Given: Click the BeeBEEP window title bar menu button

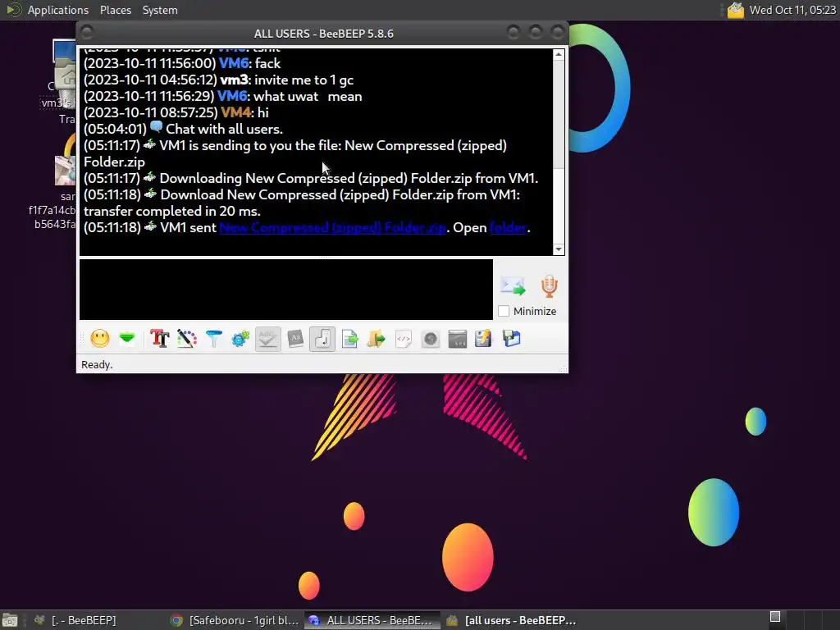Looking at the screenshot, I should pyautogui.click(x=87, y=33).
